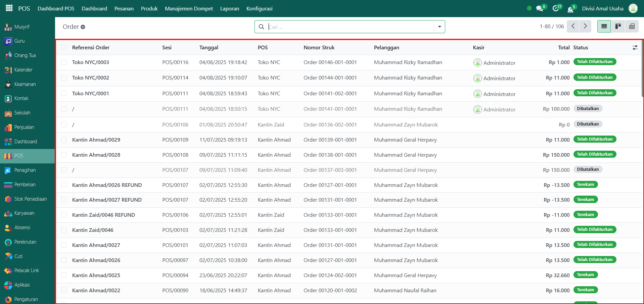Open the chat messages icon

[540, 8]
